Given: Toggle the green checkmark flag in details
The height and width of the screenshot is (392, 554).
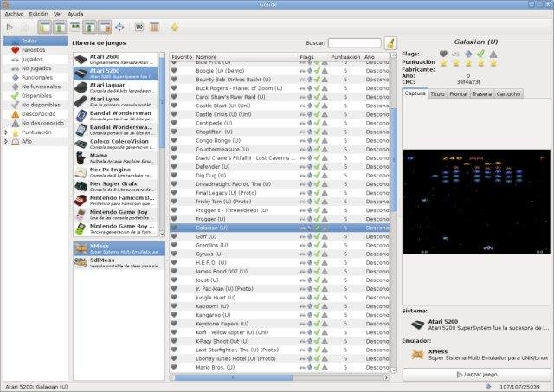Looking at the screenshot, I should pos(480,54).
